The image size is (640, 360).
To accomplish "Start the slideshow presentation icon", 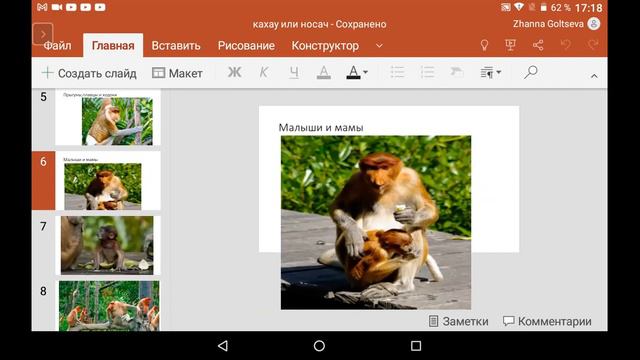I will (x=510, y=45).
